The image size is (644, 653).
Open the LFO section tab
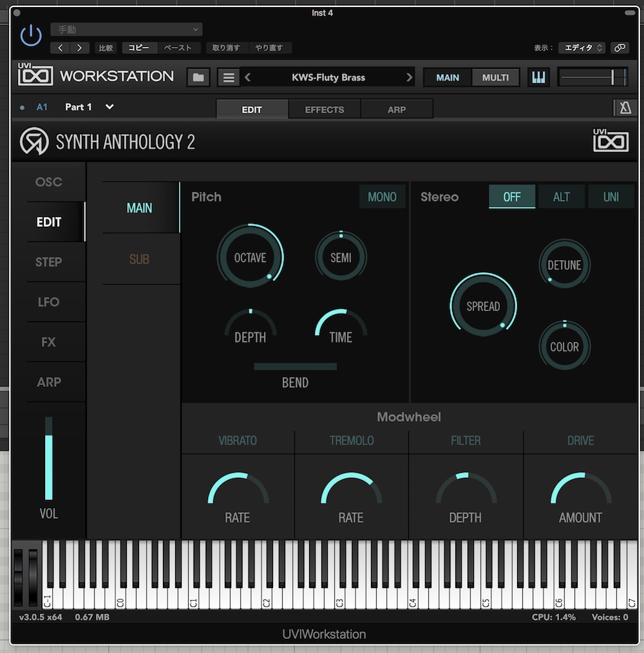tap(48, 302)
